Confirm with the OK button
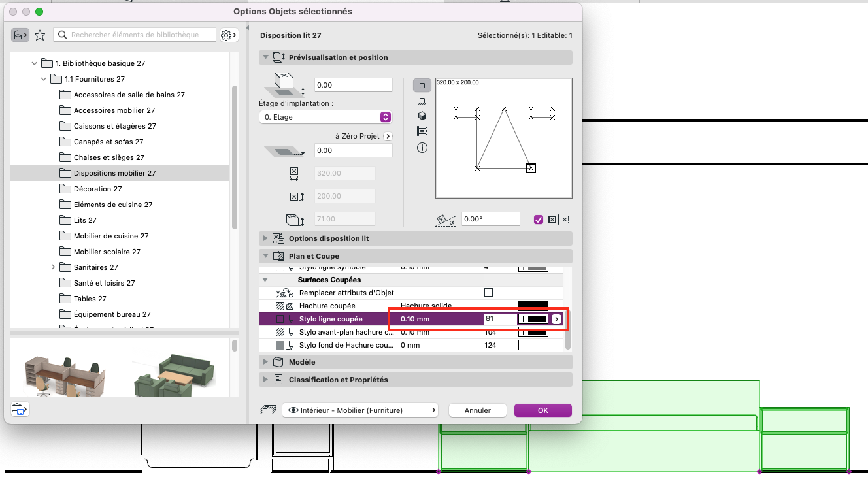Screen dimensions: 868x492 pyautogui.click(x=543, y=410)
